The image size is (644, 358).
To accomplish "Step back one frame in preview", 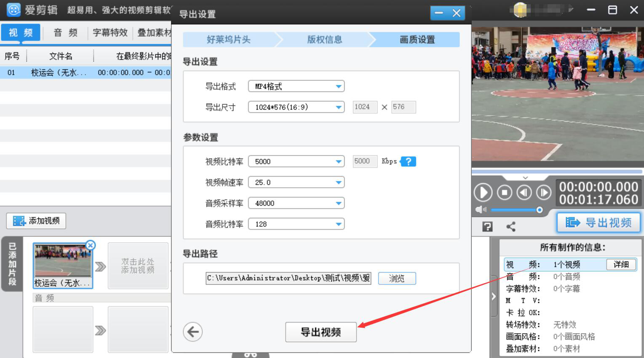I will [x=524, y=193].
